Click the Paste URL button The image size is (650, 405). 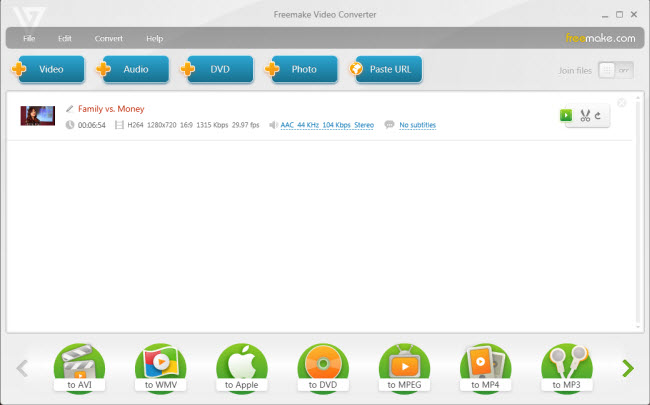pos(386,69)
